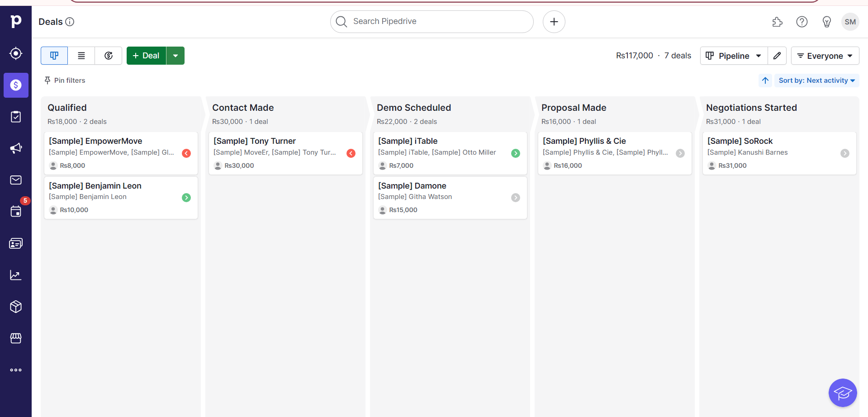Open Mail envelope icon in sidebar
This screenshot has width=868, height=417.
(x=16, y=180)
